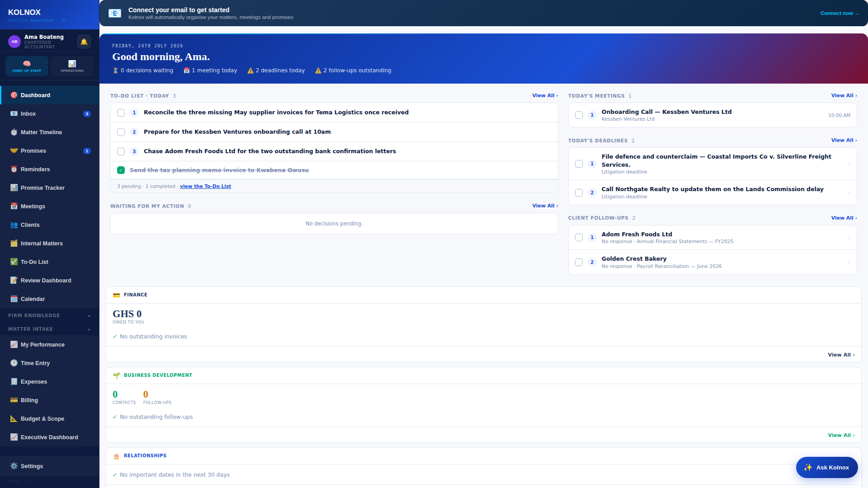Image resolution: width=868 pixels, height=488 pixels.
Task: Expand the Matter Intake section
Action: pyautogui.click(x=49, y=329)
